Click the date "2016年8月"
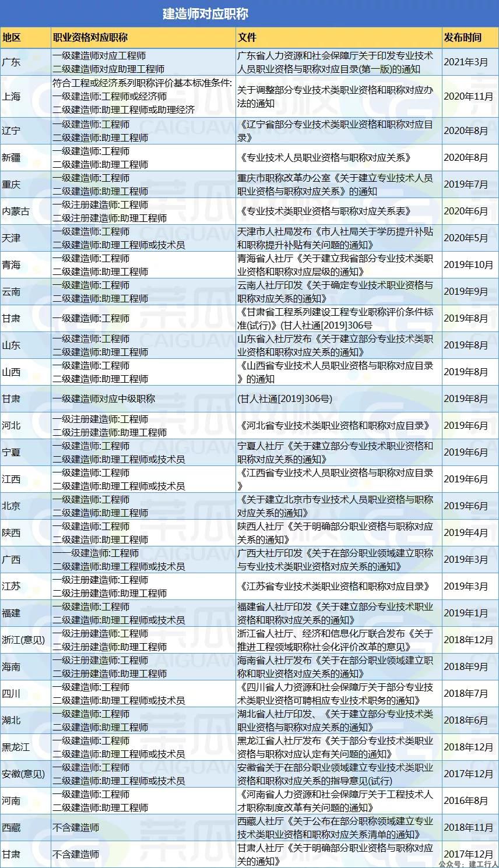The width and height of the screenshot is (499, 868). coord(466,801)
